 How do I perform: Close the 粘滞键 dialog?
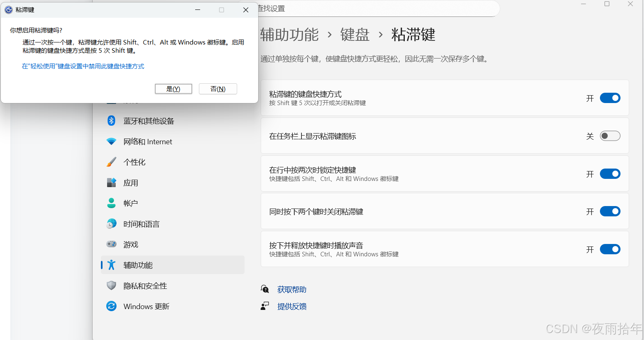tap(246, 10)
